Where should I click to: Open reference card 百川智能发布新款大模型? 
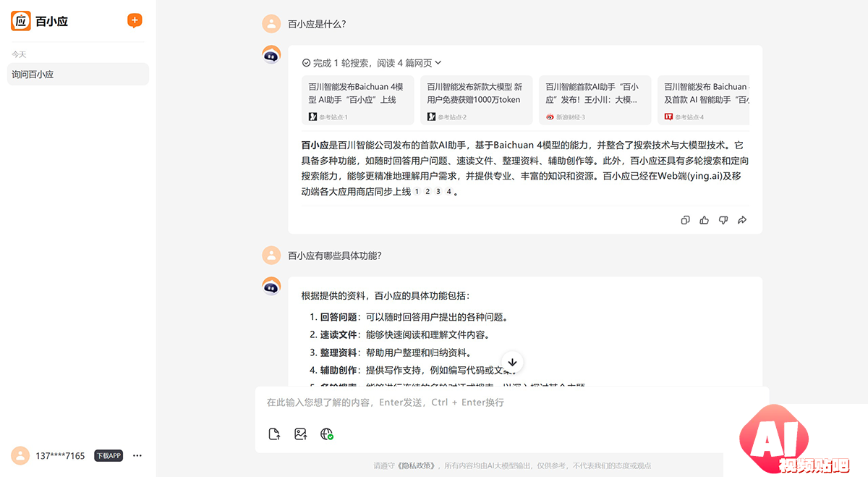pyautogui.click(x=477, y=100)
